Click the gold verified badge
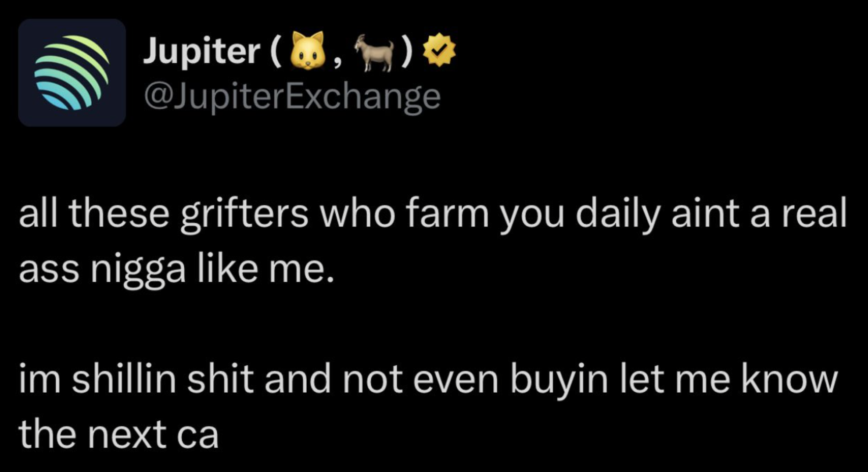This screenshot has width=868, height=472. (439, 51)
